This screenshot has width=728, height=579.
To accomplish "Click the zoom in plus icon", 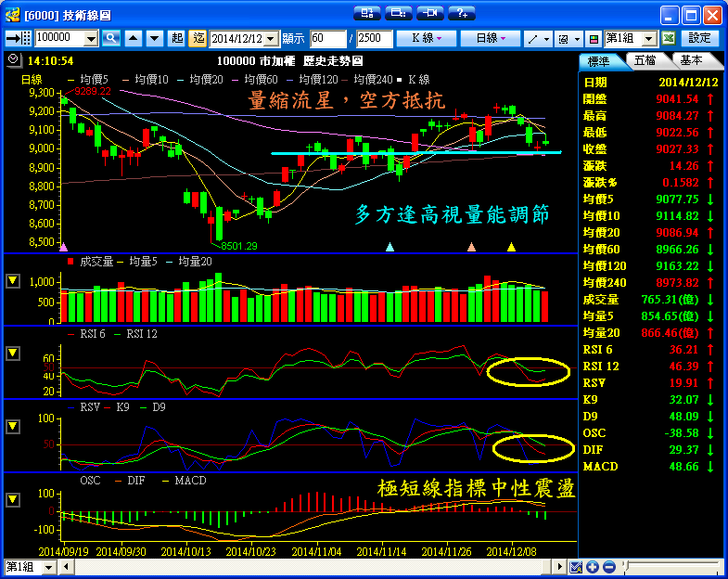I will [593, 567].
